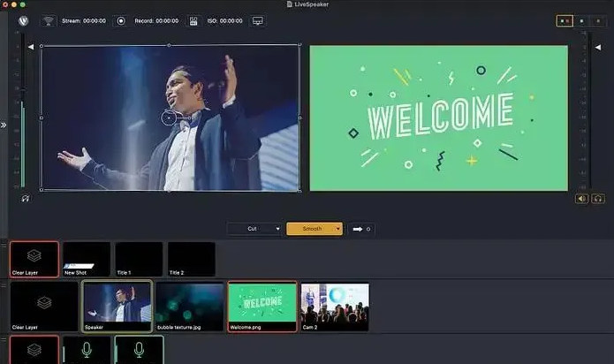Toggle the speaker audio mute icon
This screenshot has height=364, width=614.
581,199
